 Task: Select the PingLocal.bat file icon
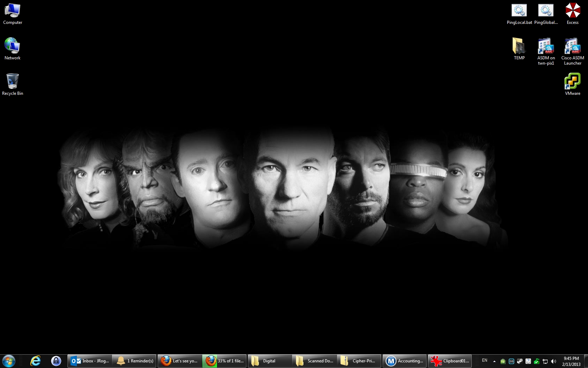pos(519,14)
